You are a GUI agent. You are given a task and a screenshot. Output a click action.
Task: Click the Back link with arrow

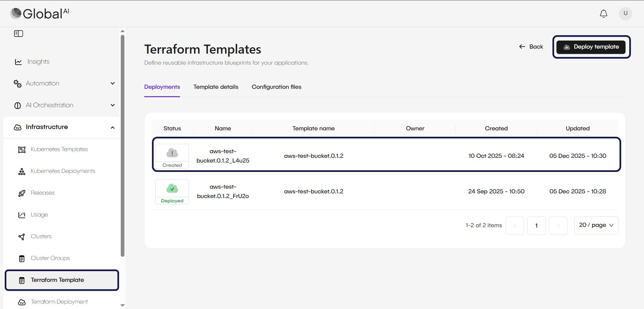(531, 47)
